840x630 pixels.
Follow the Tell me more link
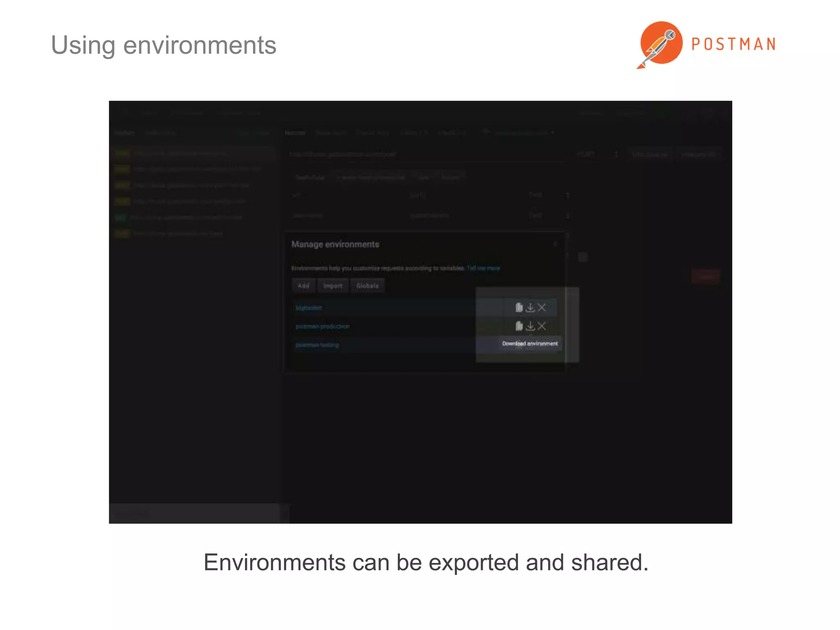pyautogui.click(x=483, y=268)
